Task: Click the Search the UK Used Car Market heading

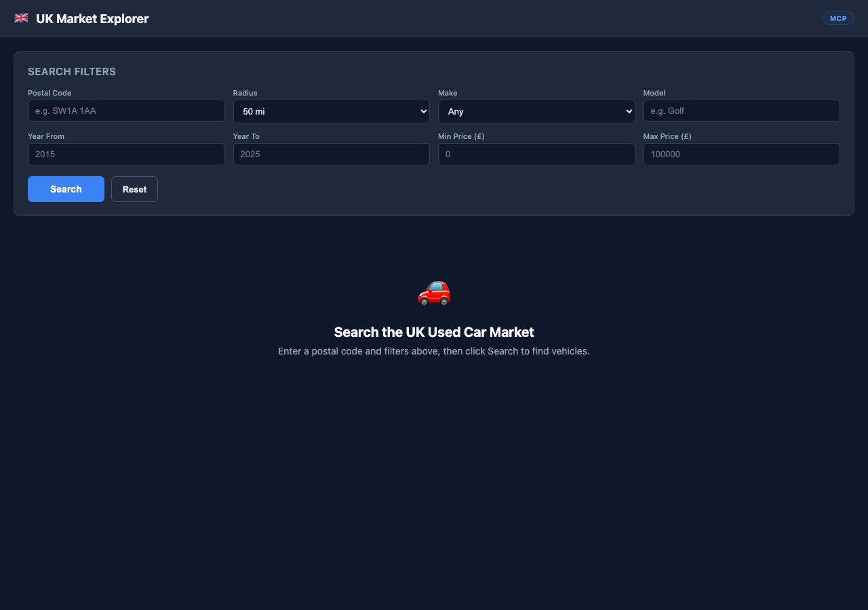Action: tap(434, 332)
